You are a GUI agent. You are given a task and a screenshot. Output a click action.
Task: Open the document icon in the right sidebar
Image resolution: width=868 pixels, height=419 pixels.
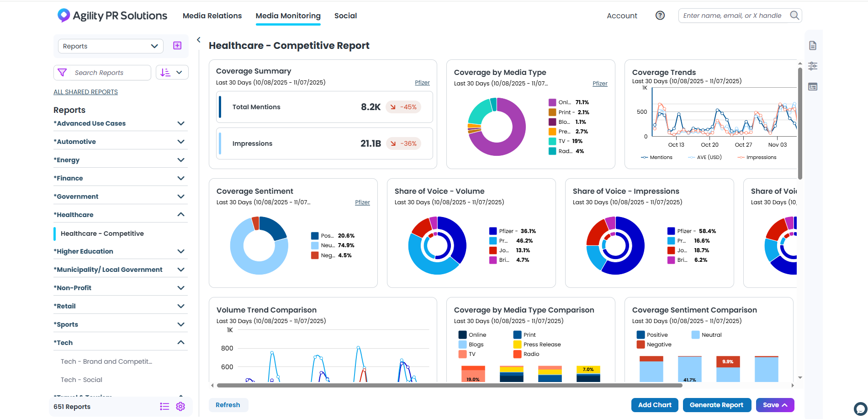813,46
